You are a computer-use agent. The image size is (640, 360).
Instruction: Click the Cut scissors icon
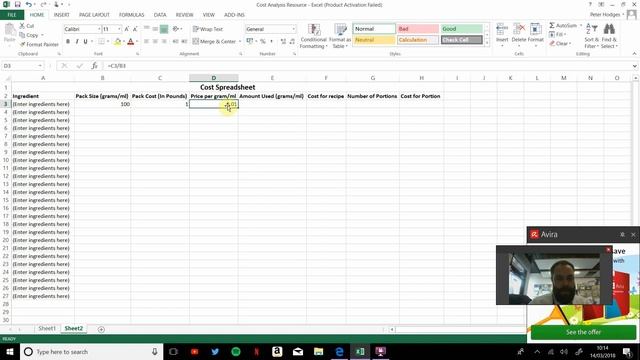point(22,26)
